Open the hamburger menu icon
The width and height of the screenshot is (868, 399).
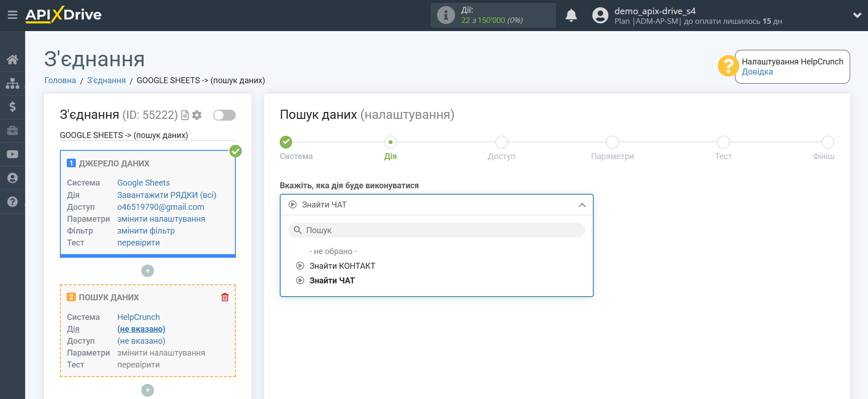[12, 15]
